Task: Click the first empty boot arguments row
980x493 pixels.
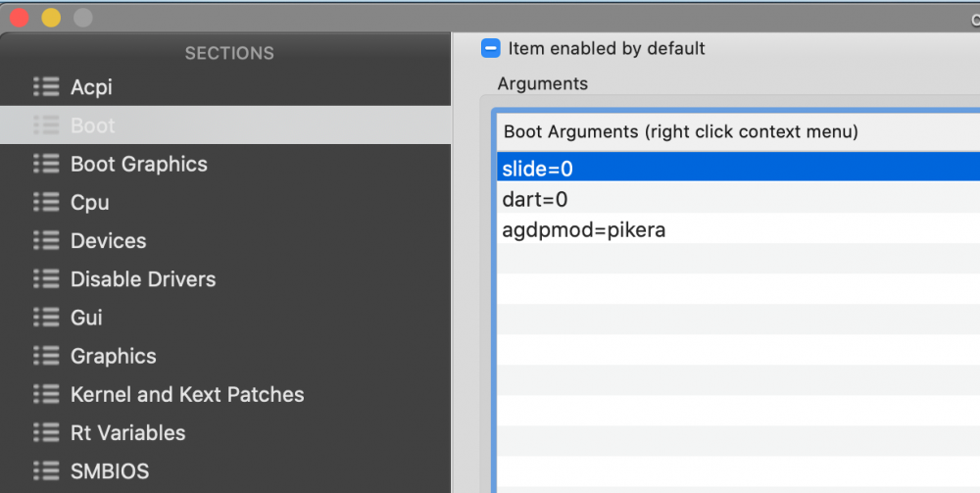Action: [x=738, y=259]
